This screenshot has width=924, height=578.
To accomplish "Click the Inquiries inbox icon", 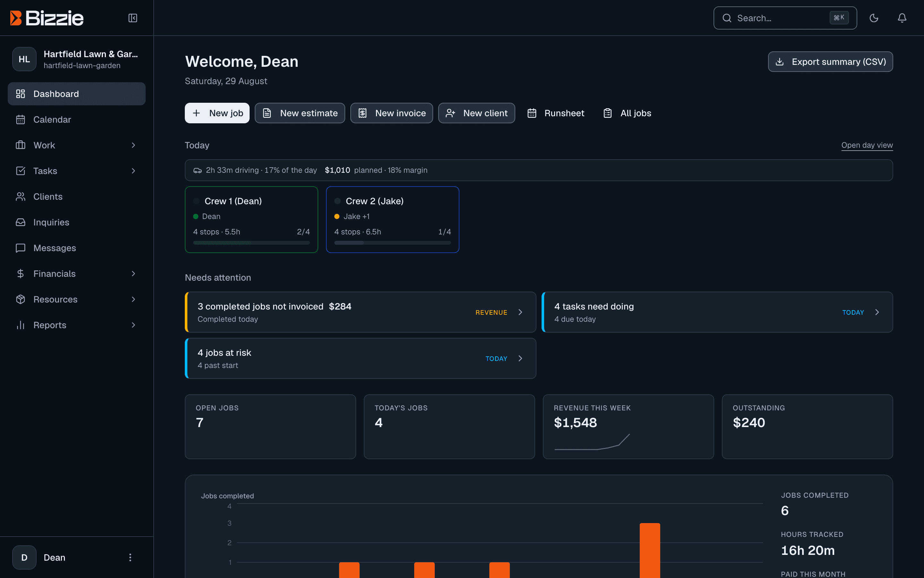I will (x=21, y=222).
